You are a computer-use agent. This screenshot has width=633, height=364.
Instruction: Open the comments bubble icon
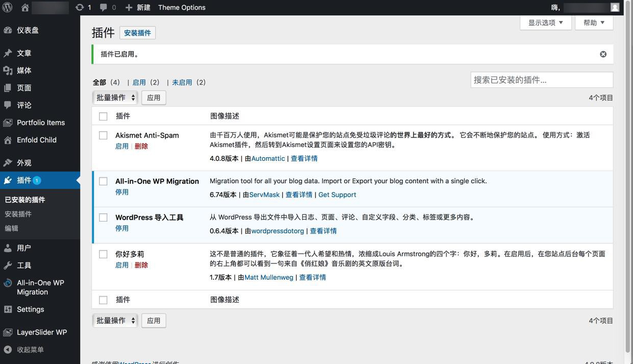pos(104,7)
